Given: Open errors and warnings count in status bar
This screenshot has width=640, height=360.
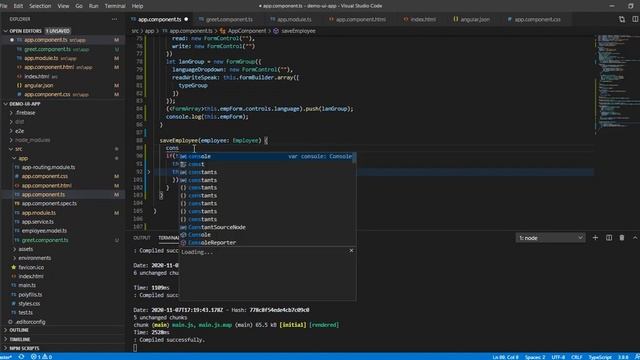Looking at the screenshot, I should point(42,357).
